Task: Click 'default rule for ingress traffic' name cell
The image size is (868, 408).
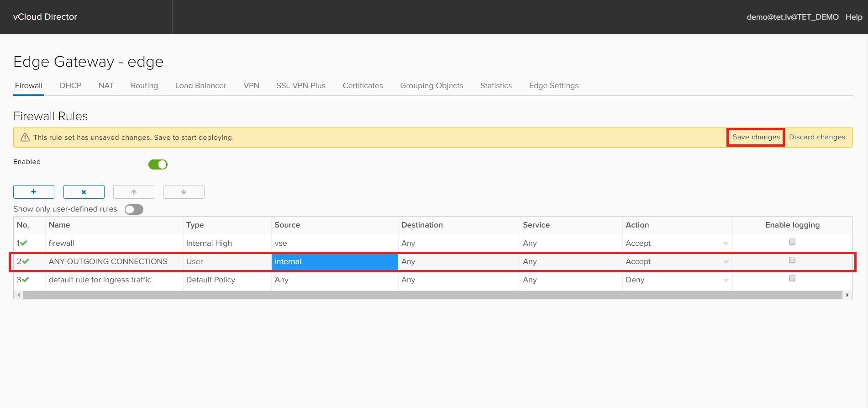Action: click(x=114, y=280)
